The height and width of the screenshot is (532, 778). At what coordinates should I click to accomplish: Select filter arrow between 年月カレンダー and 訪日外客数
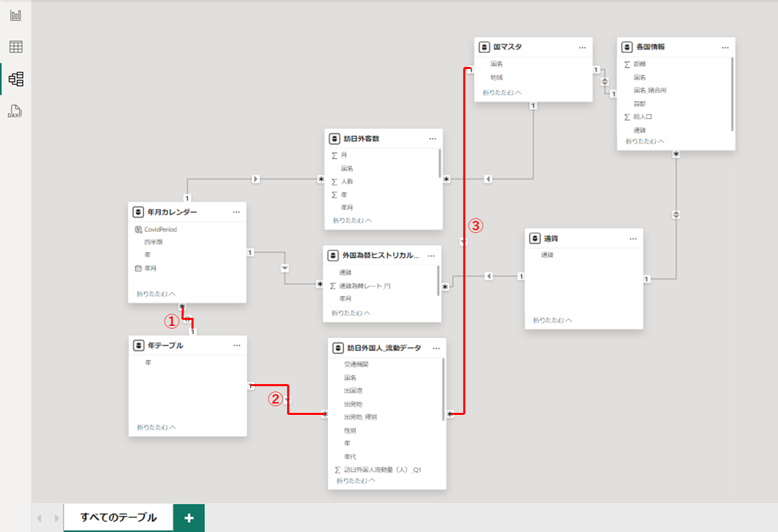[x=256, y=179]
